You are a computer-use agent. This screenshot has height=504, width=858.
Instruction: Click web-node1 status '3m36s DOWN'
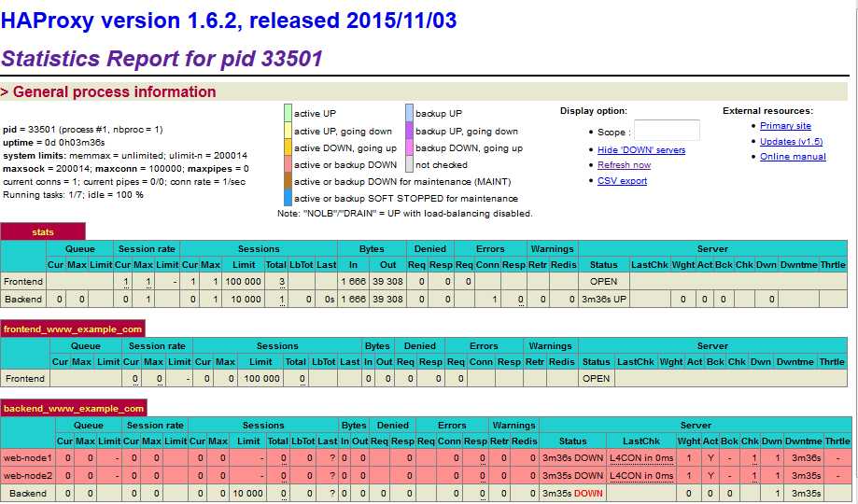(x=572, y=458)
